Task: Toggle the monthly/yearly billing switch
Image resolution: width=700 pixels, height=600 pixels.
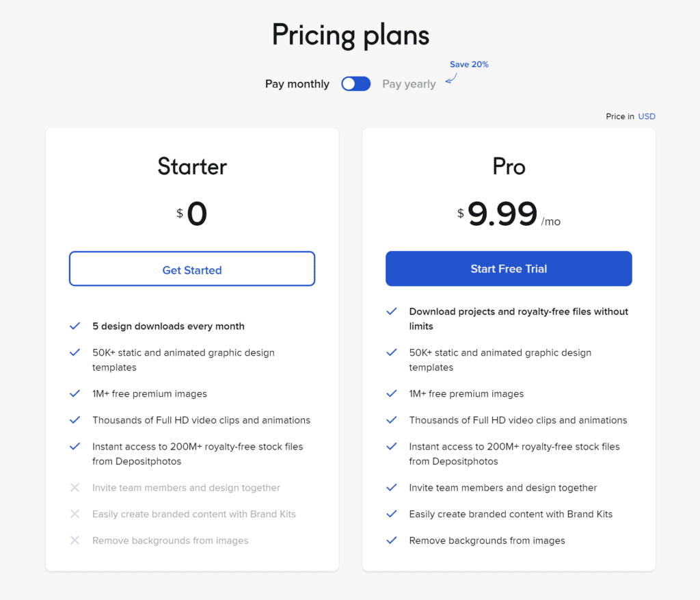Action: [x=355, y=83]
